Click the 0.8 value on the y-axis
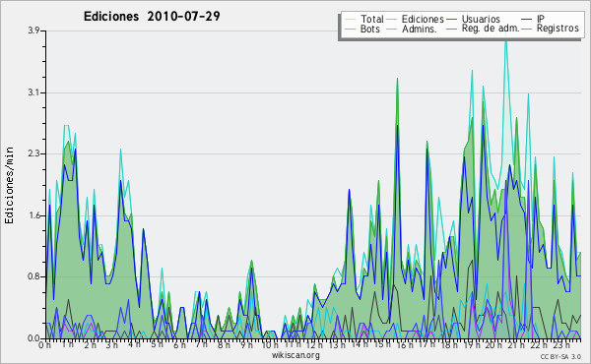 [x=33, y=277]
